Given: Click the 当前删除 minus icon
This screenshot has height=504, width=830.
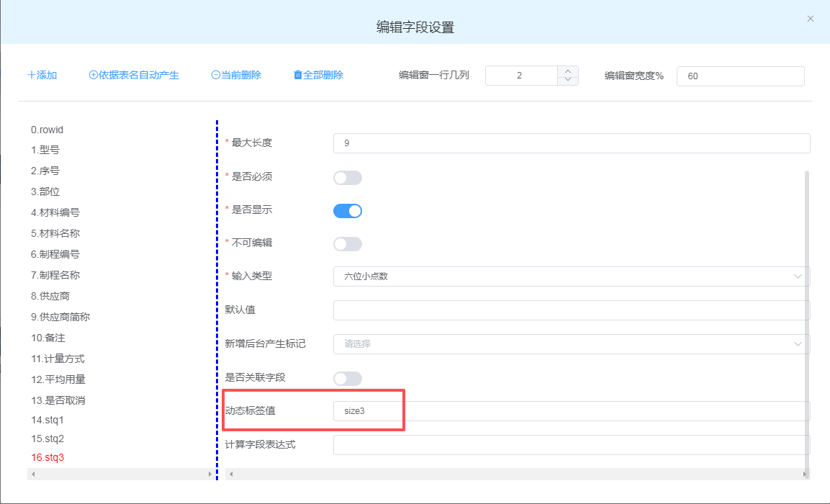Looking at the screenshot, I should click(215, 76).
